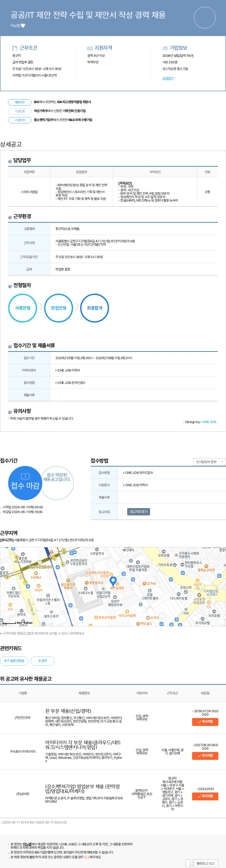Click the 주식회사 아이티아이지 company name

pyautogui.click(x=23, y=751)
